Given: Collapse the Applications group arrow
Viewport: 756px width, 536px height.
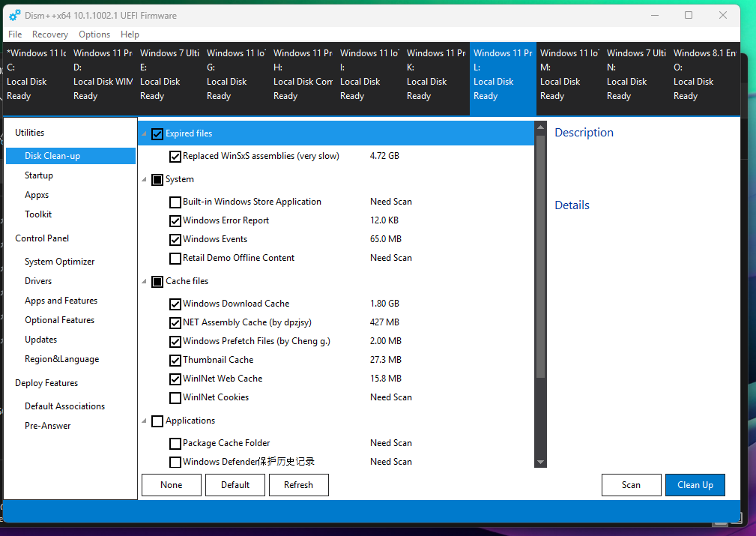Looking at the screenshot, I should click(144, 421).
